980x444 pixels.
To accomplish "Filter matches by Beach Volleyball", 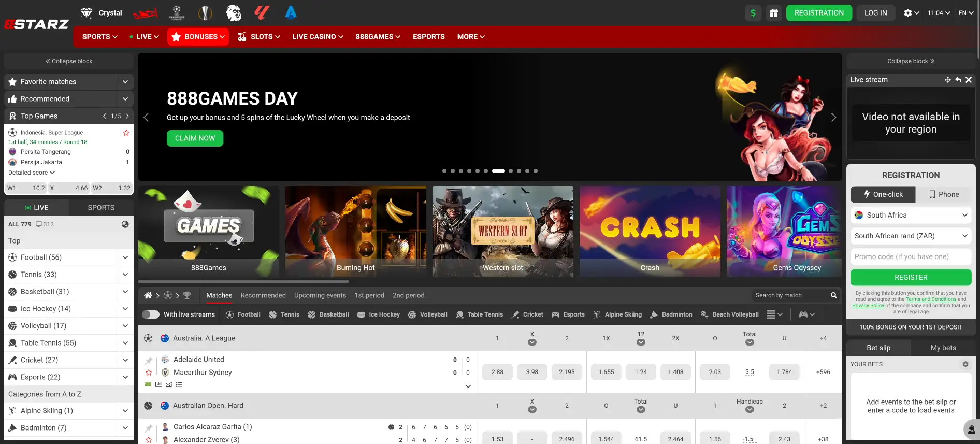I will (729, 314).
